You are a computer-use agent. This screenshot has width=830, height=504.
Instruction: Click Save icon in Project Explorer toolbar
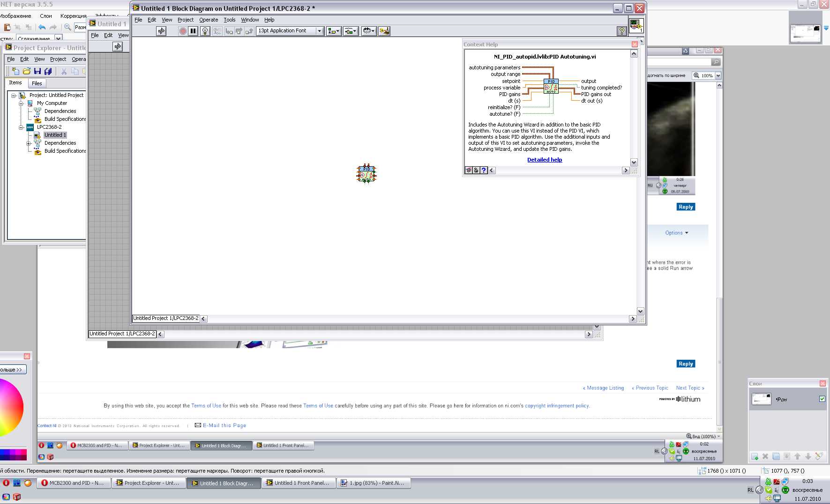coord(37,71)
